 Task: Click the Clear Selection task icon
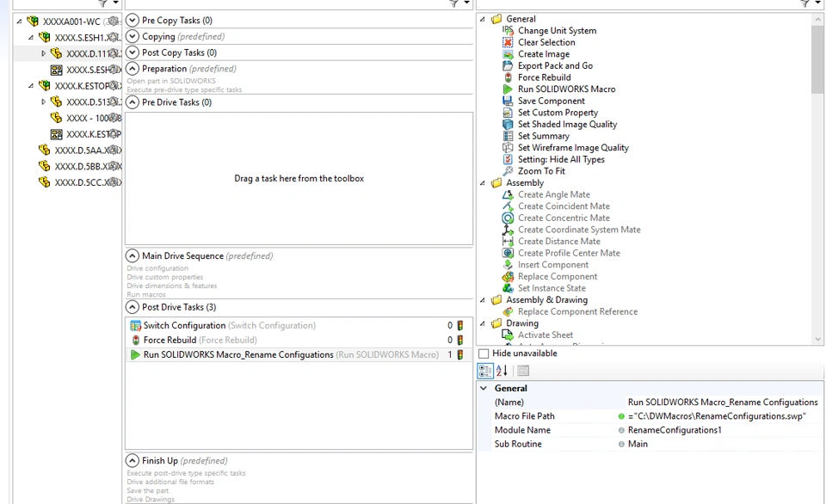pos(508,42)
